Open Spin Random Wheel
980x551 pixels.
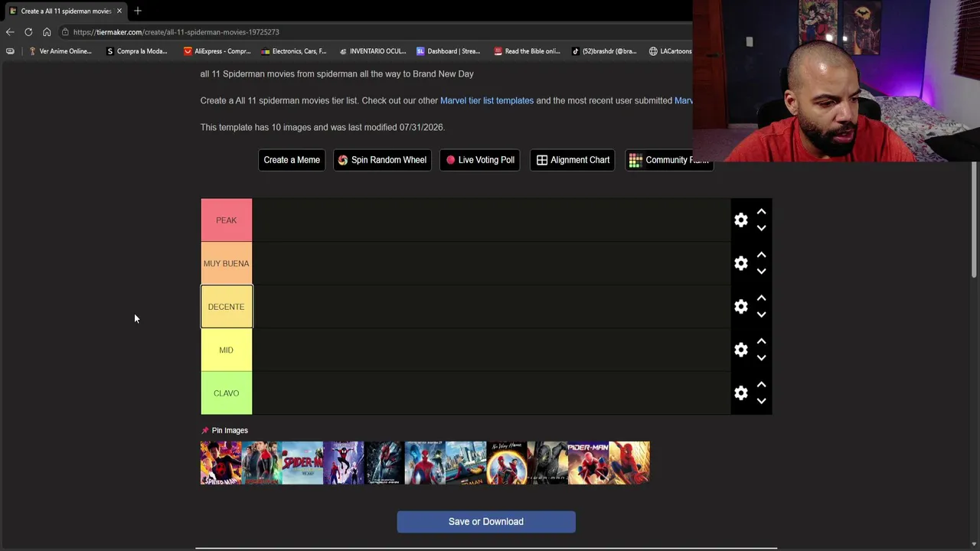click(382, 160)
